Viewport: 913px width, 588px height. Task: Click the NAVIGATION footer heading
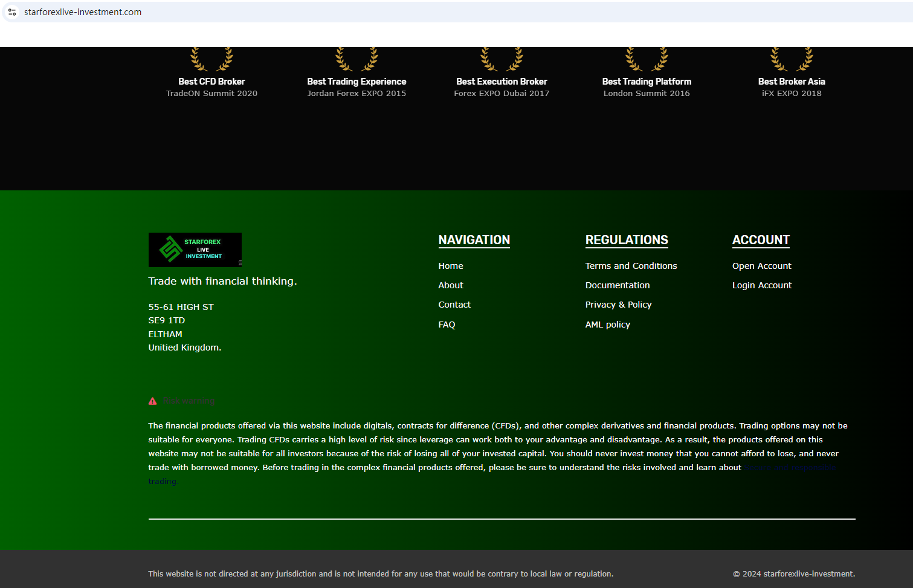pos(474,240)
